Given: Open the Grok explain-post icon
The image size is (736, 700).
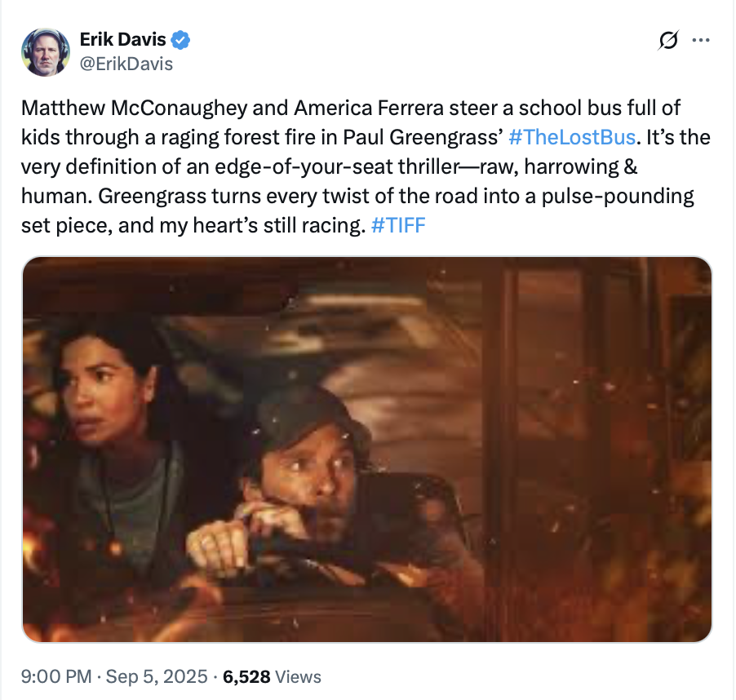Looking at the screenshot, I should point(669,40).
